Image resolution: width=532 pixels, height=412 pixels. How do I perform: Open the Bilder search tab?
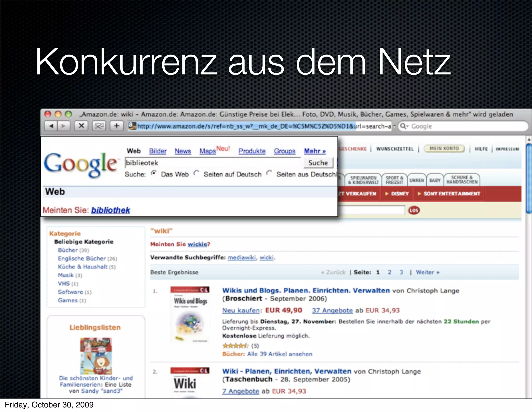pos(158,151)
